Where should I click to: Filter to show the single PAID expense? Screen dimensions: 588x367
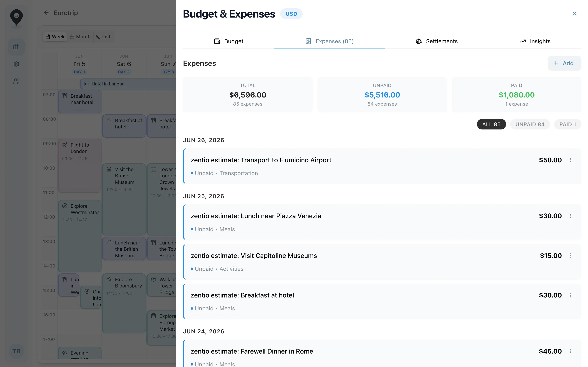click(568, 124)
